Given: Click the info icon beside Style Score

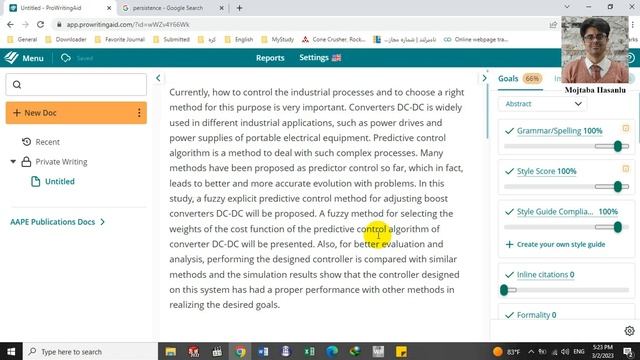Looking at the screenshot, I should tap(626, 169).
